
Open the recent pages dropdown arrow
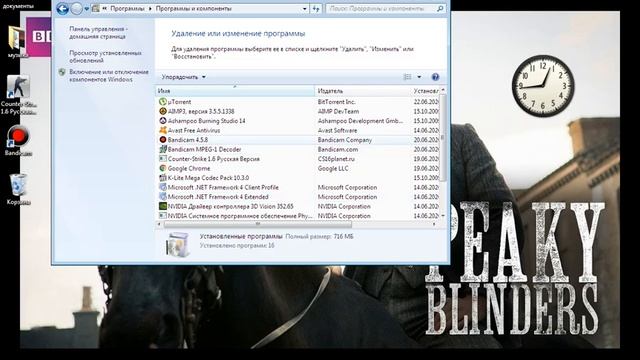tap(87, 9)
